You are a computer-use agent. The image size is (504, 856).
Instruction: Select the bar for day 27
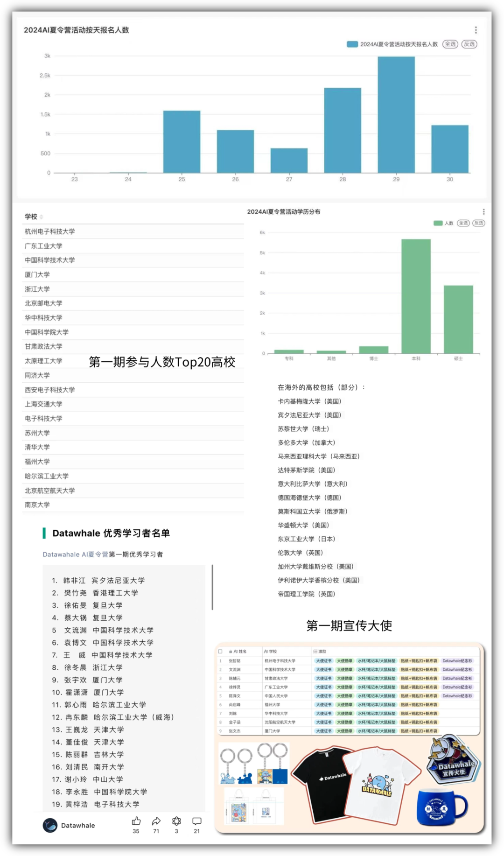point(289,160)
